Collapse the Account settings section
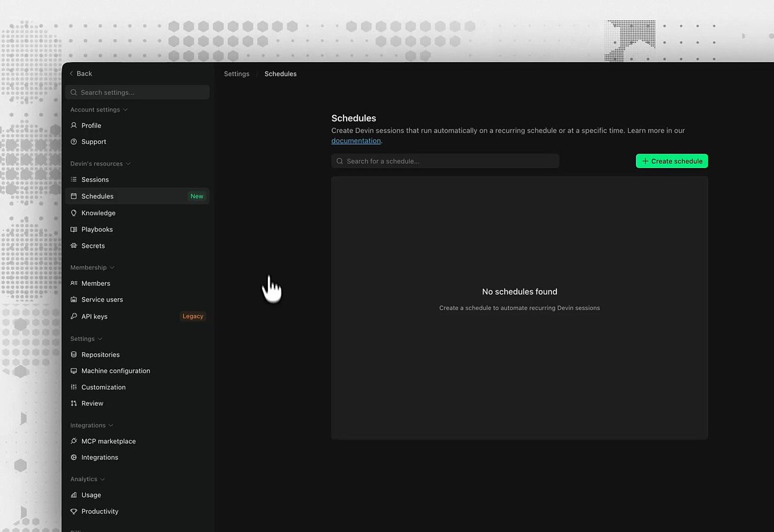Viewport: 774px width, 532px height. point(125,110)
